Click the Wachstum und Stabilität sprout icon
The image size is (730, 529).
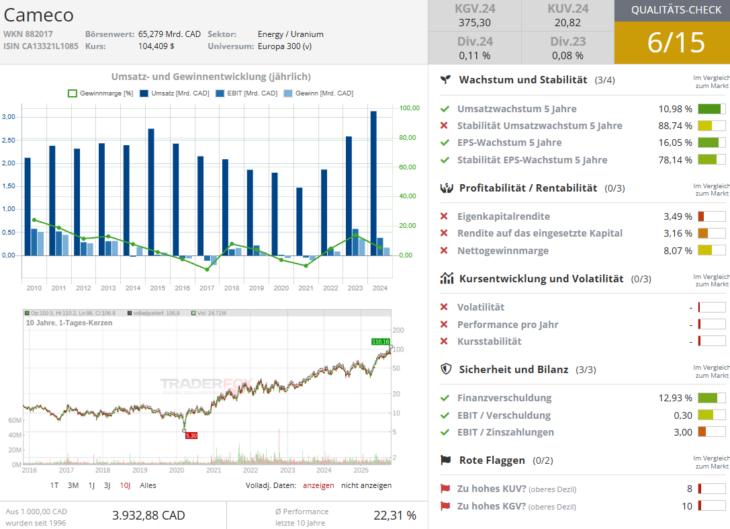pos(446,79)
